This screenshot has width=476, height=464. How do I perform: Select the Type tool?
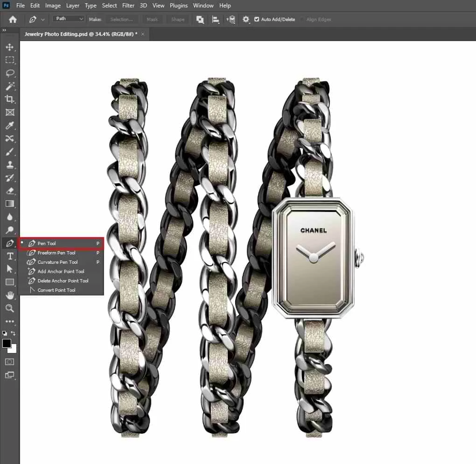point(9,256)
